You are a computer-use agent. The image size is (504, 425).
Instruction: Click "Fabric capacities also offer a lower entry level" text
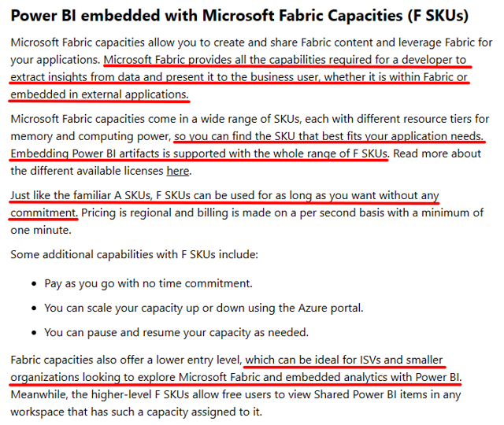(126, 360)
